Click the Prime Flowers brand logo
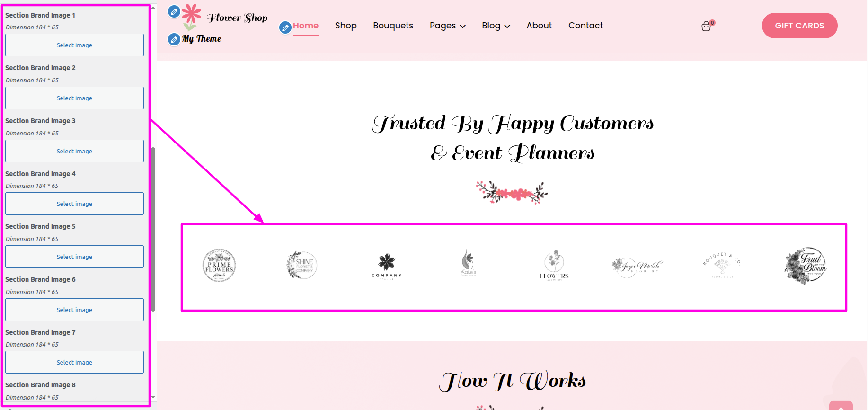Screen dimensions: 868x410 coord(219,266)
